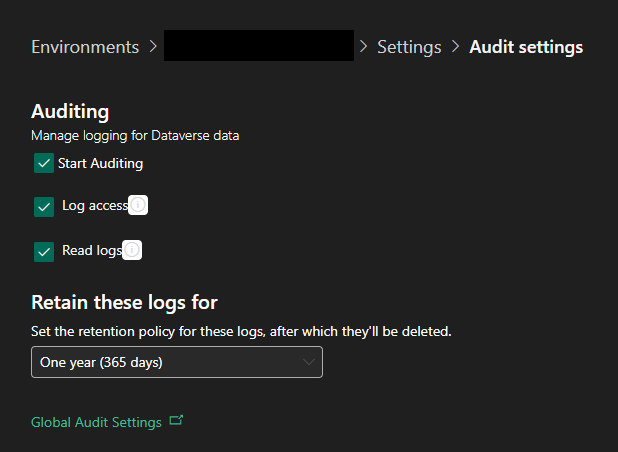Click the checkmark inside Start Auditing box

(44, 163)
